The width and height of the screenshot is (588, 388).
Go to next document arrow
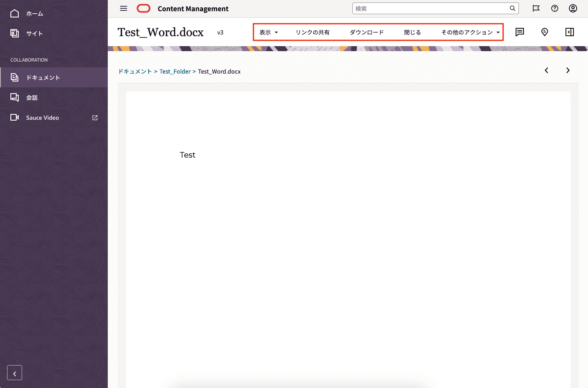(568, 70)
